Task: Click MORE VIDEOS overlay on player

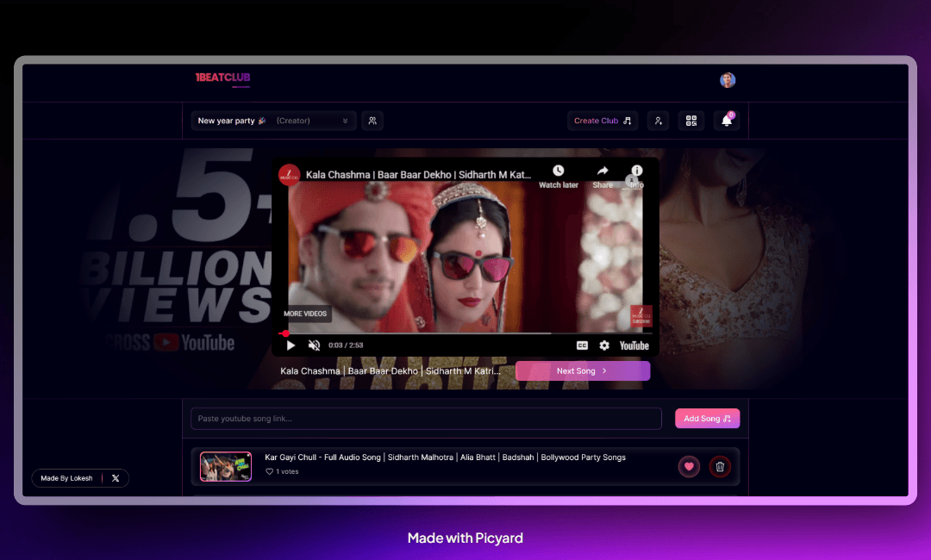Action: (x=305, y=314)
